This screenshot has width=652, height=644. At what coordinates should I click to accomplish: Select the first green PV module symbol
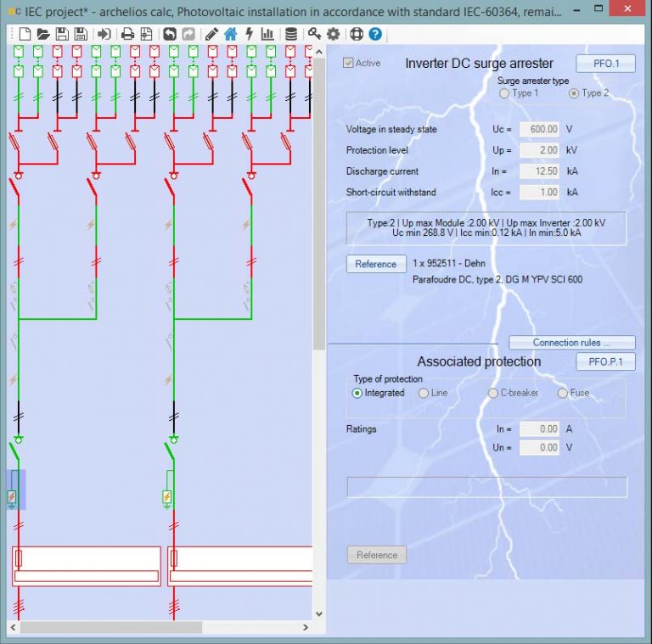tap(19, 52)
